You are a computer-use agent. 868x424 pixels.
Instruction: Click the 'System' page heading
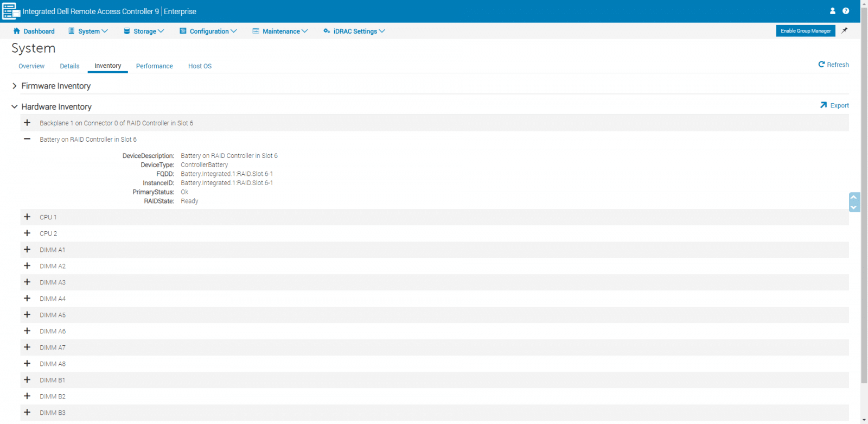point(34,48)
